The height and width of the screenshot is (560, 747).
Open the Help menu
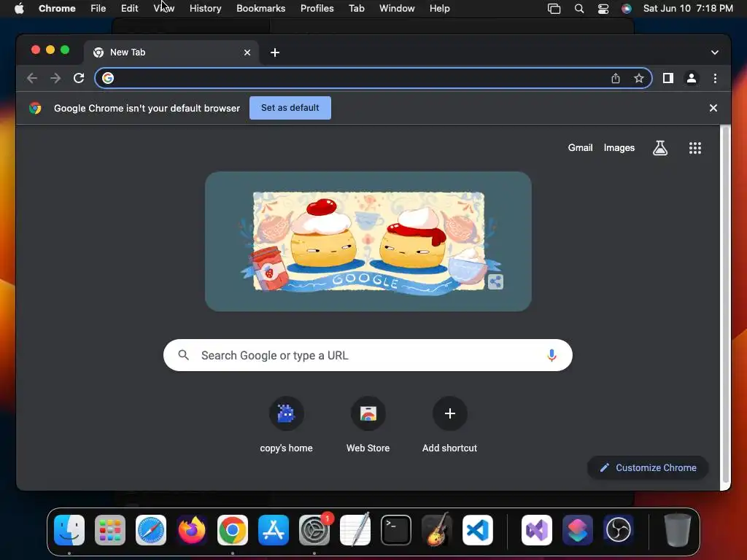tap(439, 8)
